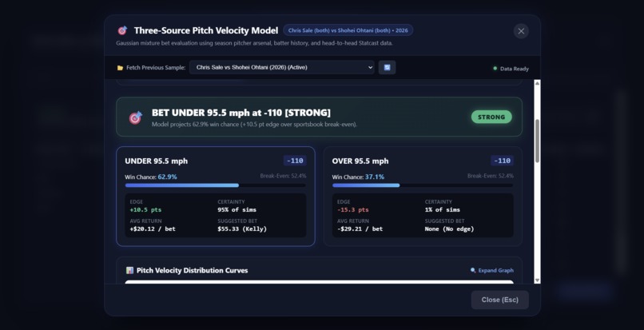
Task: Click the -$29.21 / bet average return
Action: click(x=360, y=229)
